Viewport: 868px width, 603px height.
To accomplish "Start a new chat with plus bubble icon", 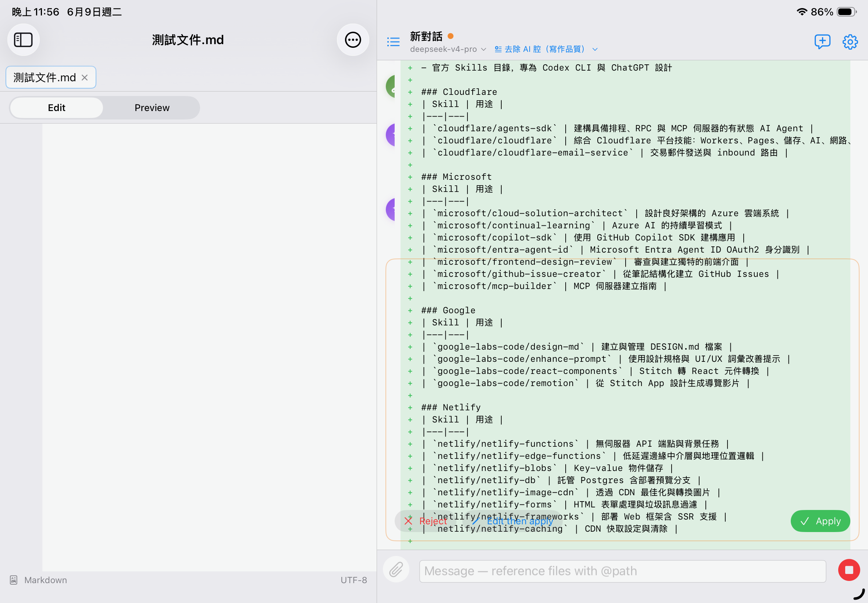I will (822, 42).
